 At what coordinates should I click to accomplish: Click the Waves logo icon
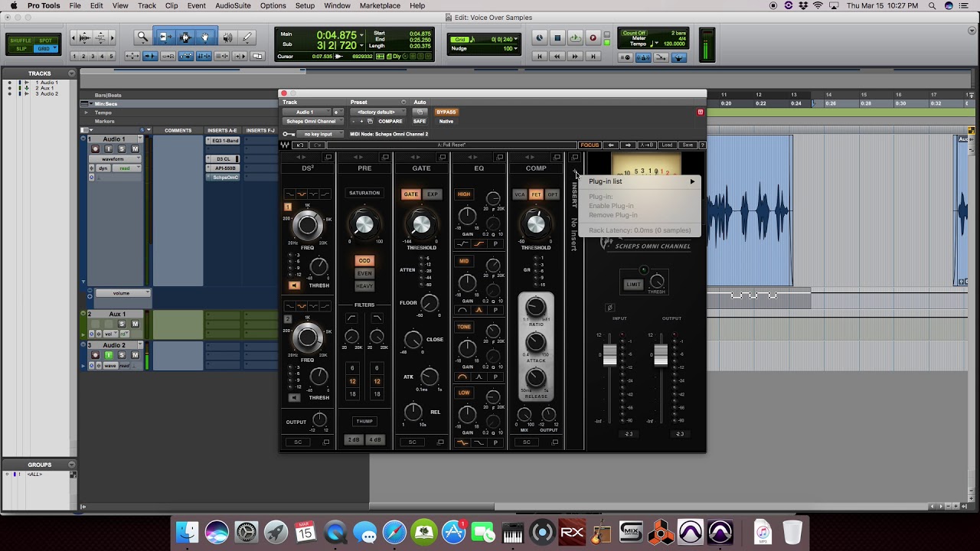[285, 145]
